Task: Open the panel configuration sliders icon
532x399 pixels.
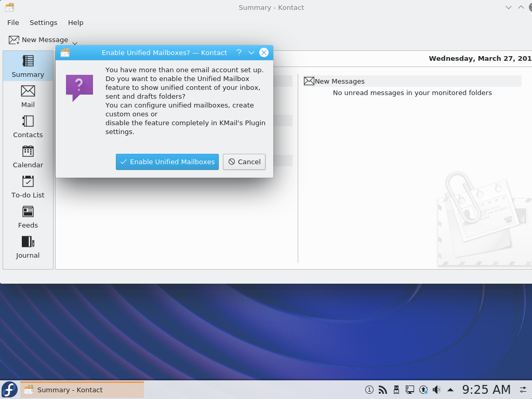Action: [x=523, y=390]
